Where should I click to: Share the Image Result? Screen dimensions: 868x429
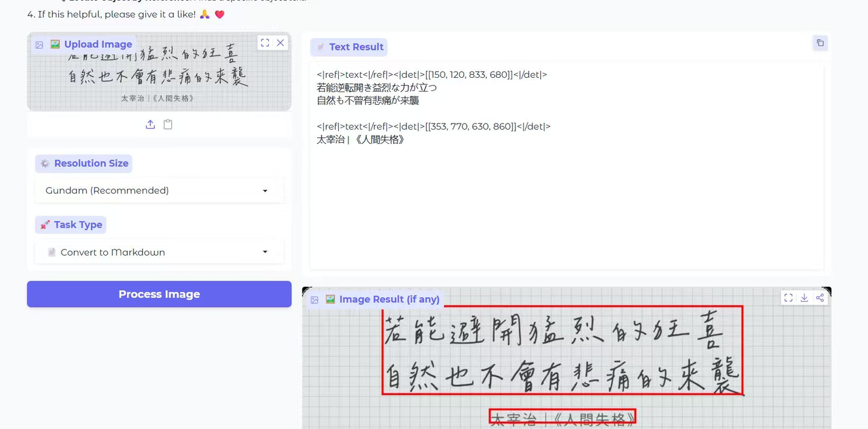pos(820,298)
